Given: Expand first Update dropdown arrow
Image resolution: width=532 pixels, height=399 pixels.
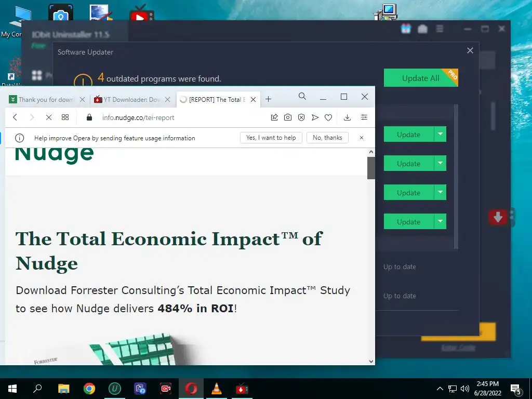Looking at the screenshot, I should click(440, 135).
